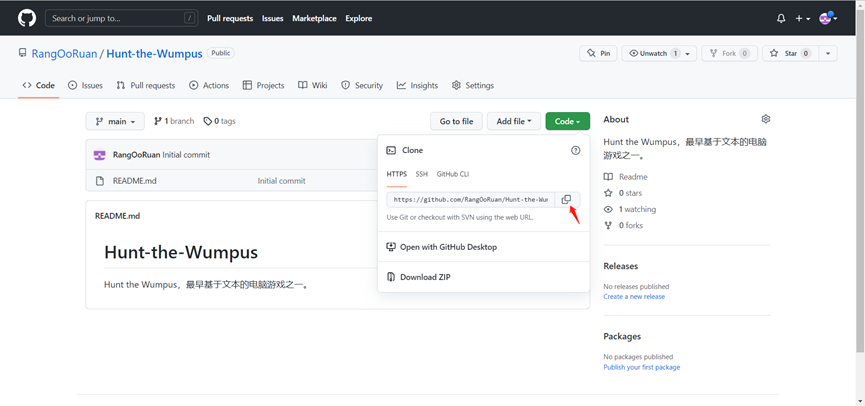Copy the HTTPS clone URL

pos(566,200)
